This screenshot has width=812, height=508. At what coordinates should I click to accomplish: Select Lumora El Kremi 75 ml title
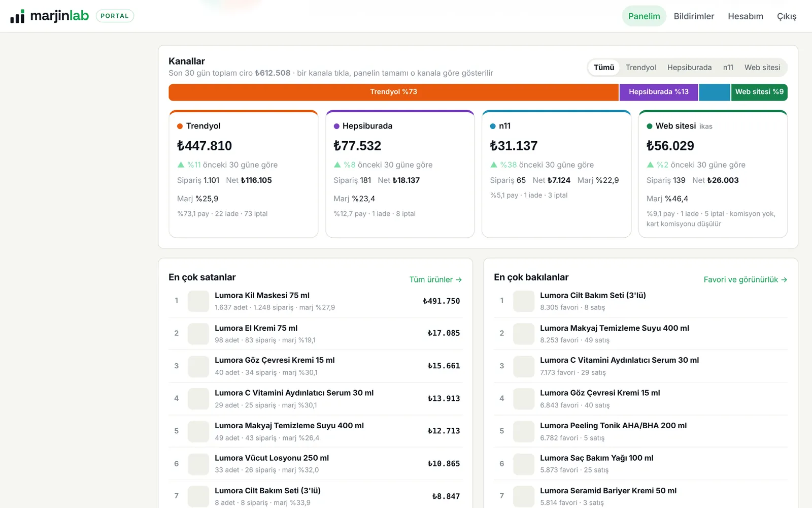[x=256, y=328]
